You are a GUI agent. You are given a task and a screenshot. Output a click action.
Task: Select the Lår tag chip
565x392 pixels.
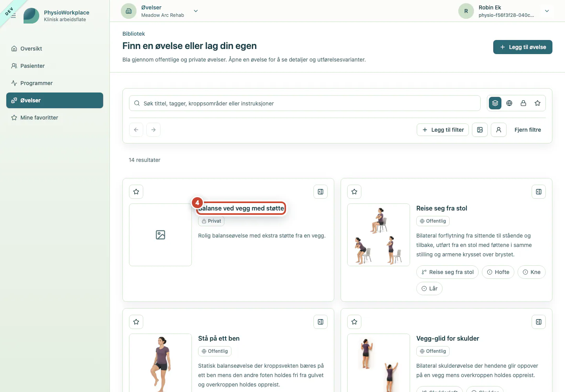click(x=429, y=289)
